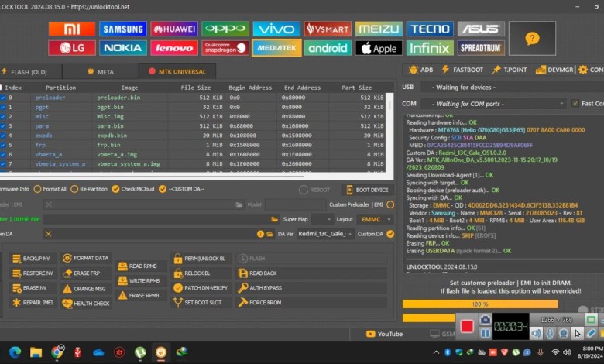Select the Vsmart brand logo
604x364 pixels.
point(328,29)
